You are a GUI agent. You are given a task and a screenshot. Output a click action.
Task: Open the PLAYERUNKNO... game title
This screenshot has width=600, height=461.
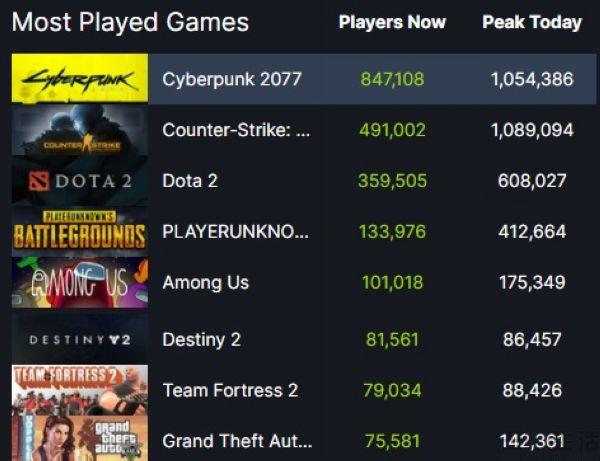(x=235, y=231)
